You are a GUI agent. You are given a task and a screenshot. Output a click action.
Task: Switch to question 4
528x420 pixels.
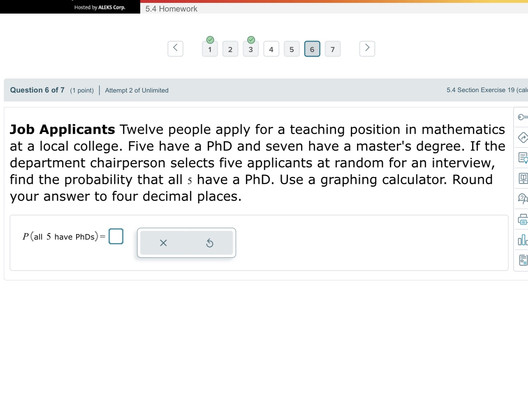tap(271, 49)
